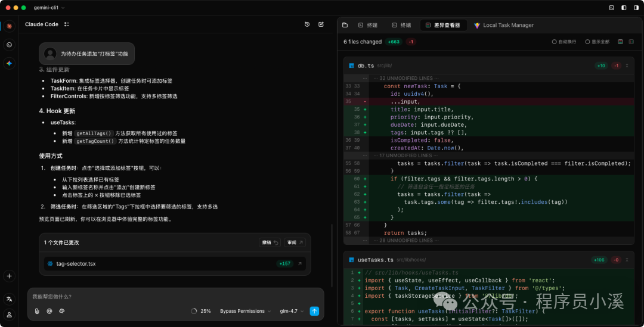
Task: Collapse the useTasks.ts diff section
Action: (627, 260)
